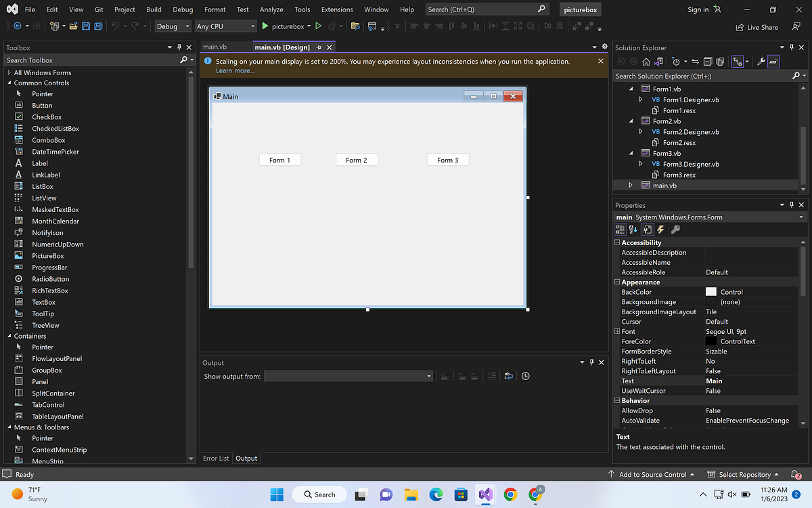Open the Any CPU platform dropdown
This screenshot has height=508, width=812.
(x=225, y=25)
